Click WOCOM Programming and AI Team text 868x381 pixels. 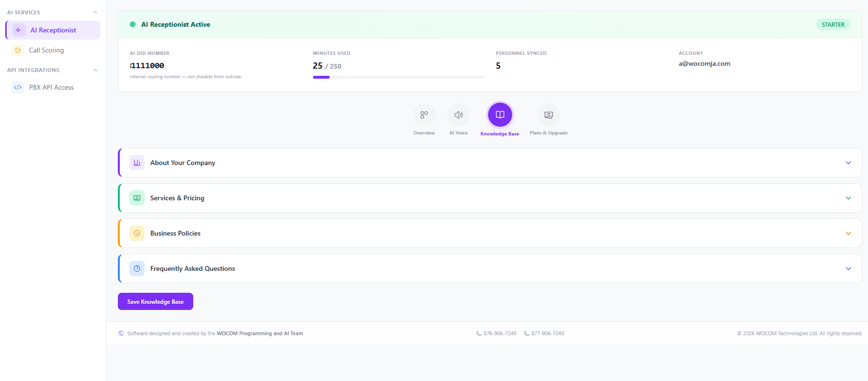pos(260,333)
